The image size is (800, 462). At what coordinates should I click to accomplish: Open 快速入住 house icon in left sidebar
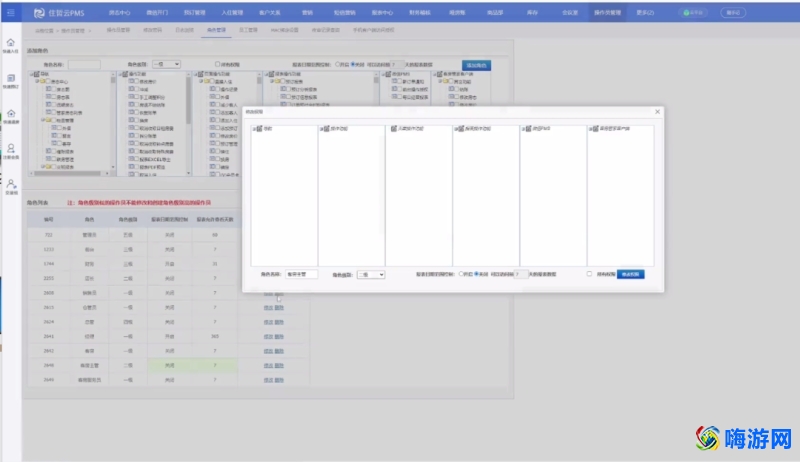[x=11, y=45]
